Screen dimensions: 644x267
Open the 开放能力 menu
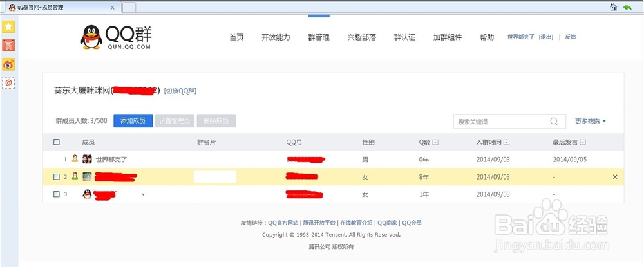(x=276, y=37)
